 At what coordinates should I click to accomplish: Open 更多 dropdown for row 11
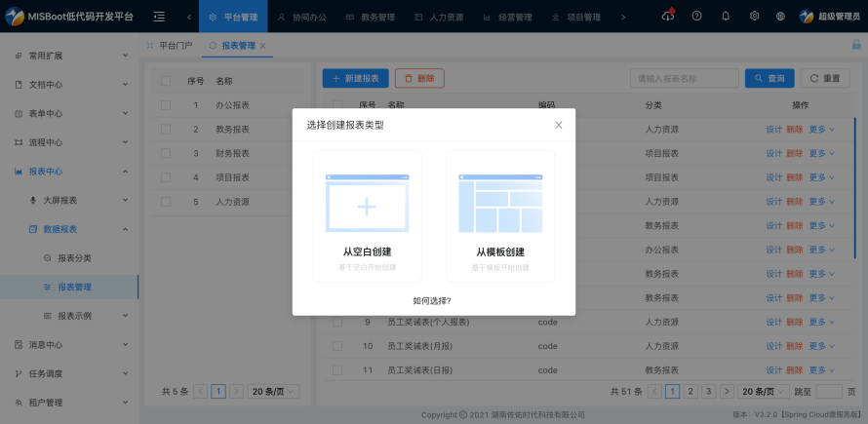822,369
